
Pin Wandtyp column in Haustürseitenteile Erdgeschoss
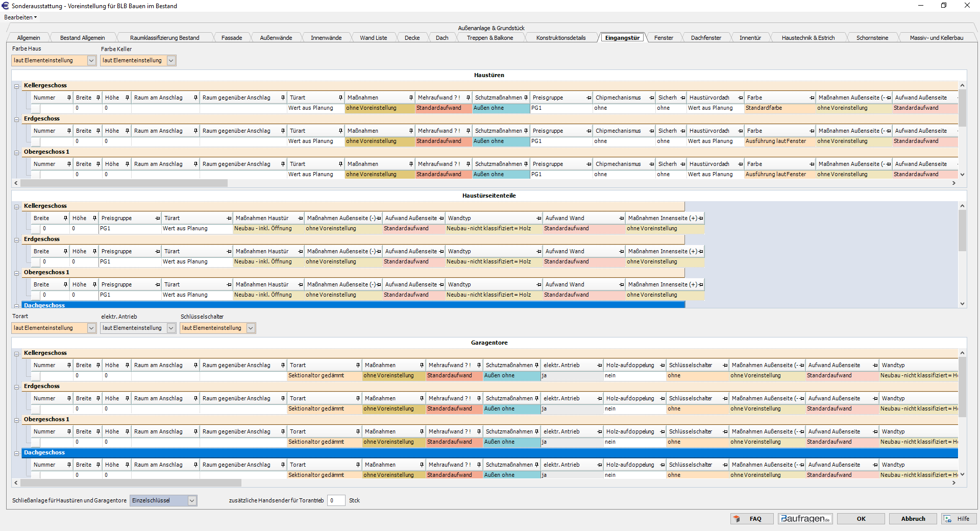[x=538, y=252]
